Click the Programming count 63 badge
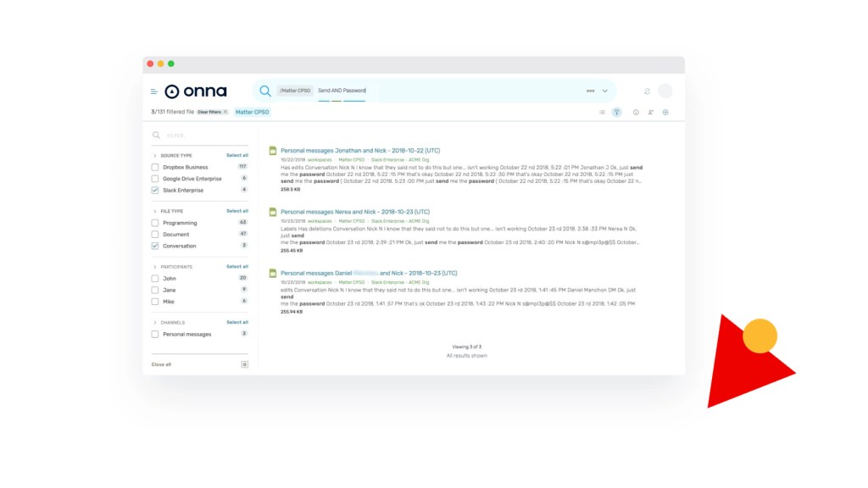Screen dimensions: 868x488 [242, 223]
